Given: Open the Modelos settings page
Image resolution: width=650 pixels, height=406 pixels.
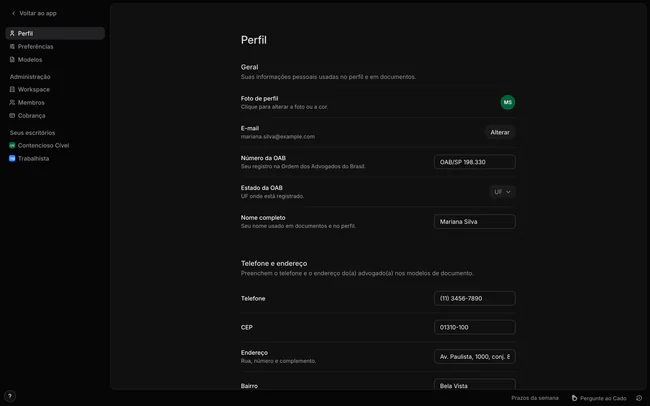Looking at the screenshot, I should pos(55,59).
